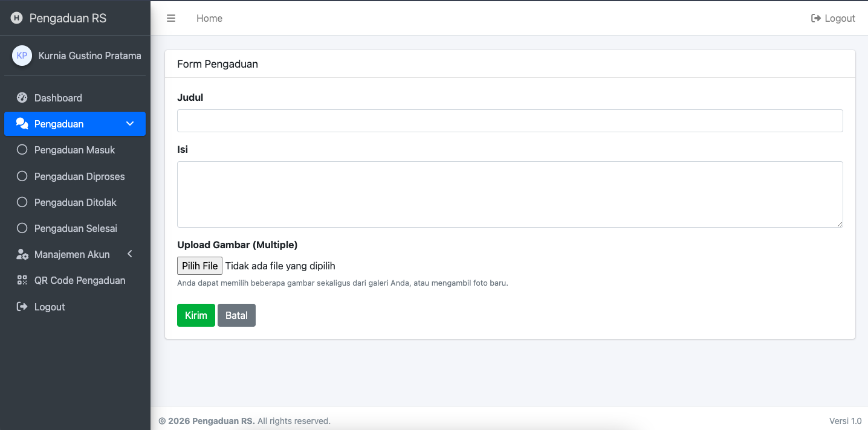Select the Pengaduan Diproses circle item
Image resolution: width=868 pixels, height=430 pixels.
[x=22, y=176]
